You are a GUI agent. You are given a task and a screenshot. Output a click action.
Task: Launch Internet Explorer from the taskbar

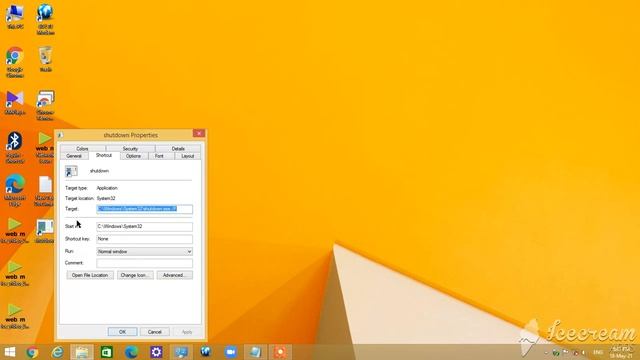click(57, 352)
